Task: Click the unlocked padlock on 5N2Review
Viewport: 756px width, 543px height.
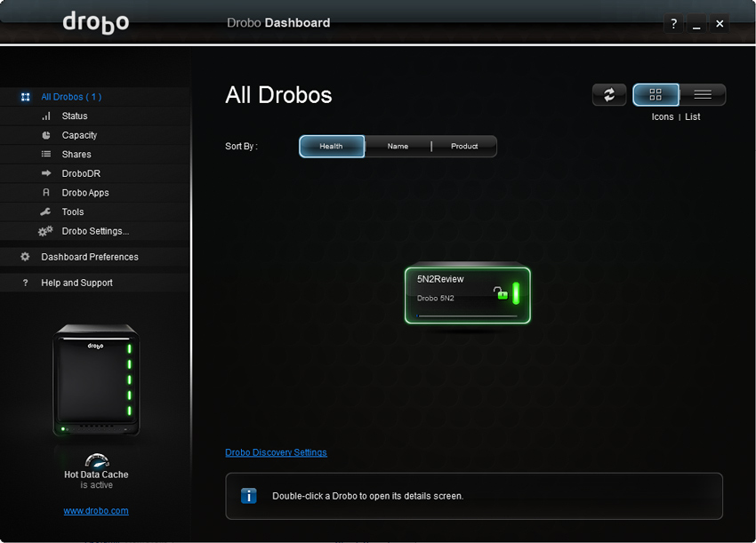Action: (x=501, y=292)
